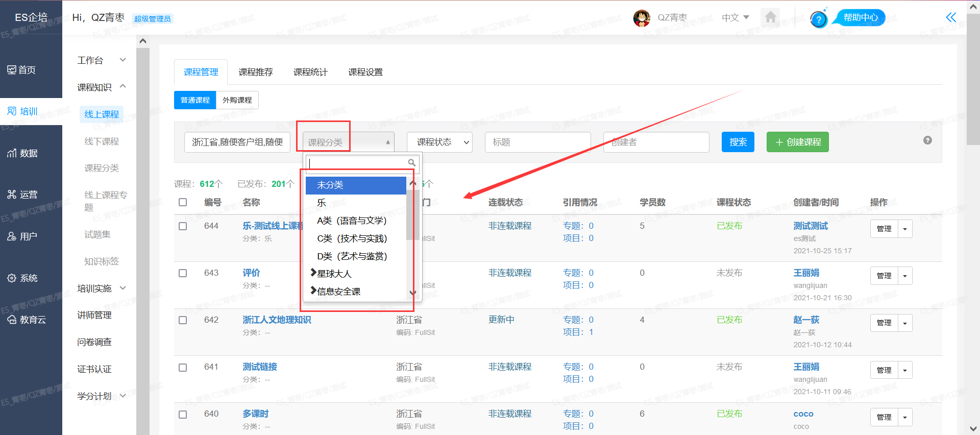Toggle the select-all header checkbox
Viewport: 980px width, 435px height.
pos(183,202)
